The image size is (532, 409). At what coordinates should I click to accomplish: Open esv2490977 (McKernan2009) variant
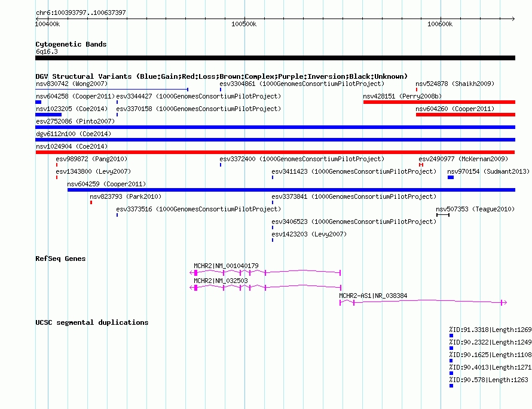click(463, 159)
